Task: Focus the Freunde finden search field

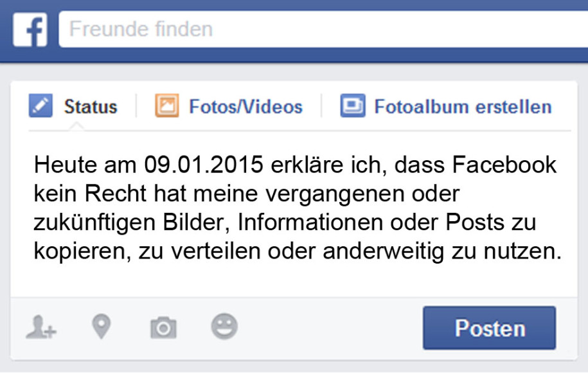Action: [x=323, y=30]
